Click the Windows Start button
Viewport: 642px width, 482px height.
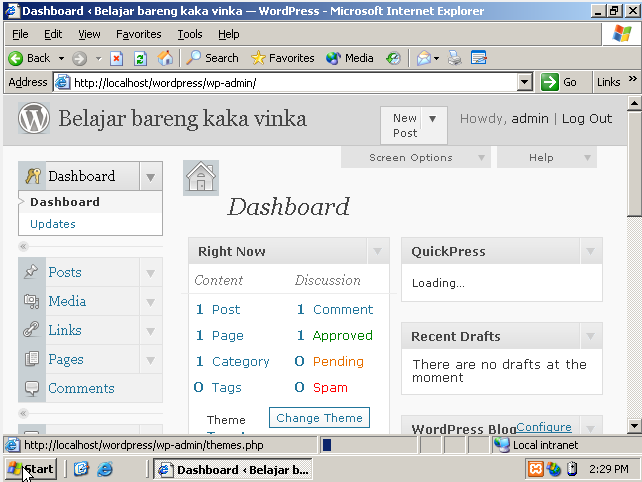coord(31,469)
